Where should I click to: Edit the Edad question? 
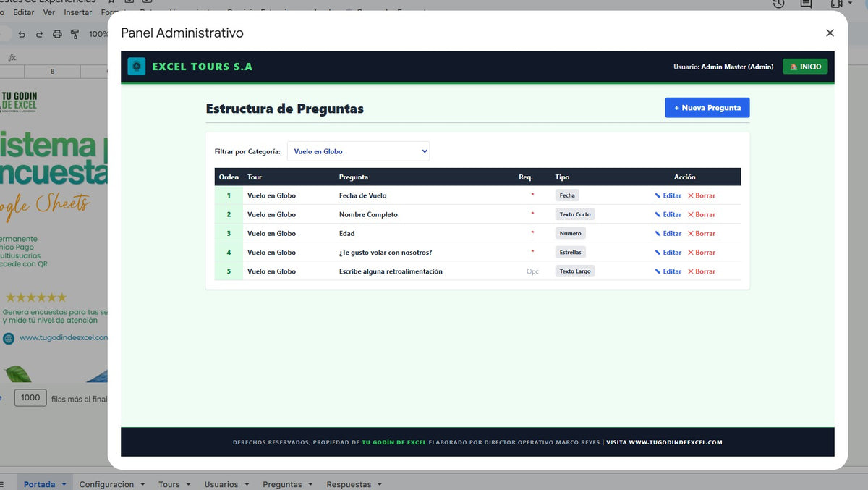tap(668, 233)
